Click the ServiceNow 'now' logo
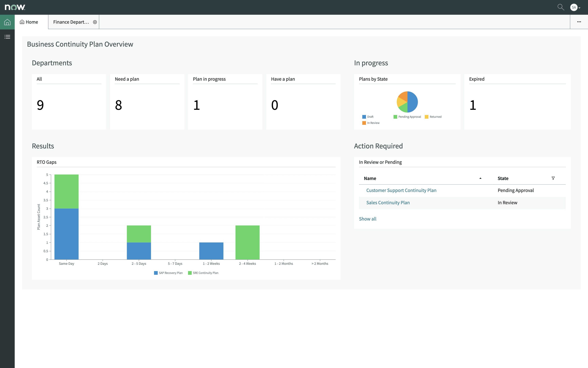Screen dimensions: 588x368 tap(15, 7)
